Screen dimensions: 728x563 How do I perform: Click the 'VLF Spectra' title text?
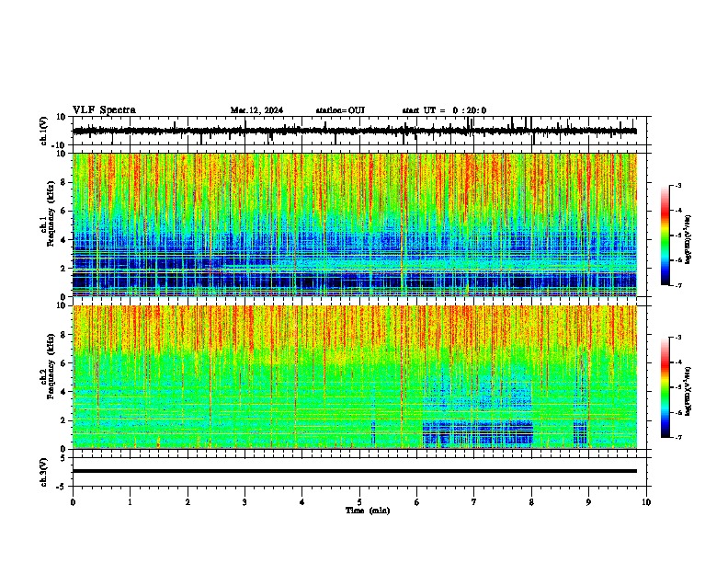(104, 110)
